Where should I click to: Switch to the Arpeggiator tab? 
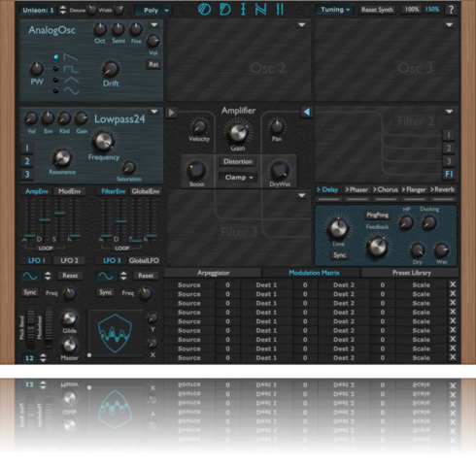tap(213, 273)
